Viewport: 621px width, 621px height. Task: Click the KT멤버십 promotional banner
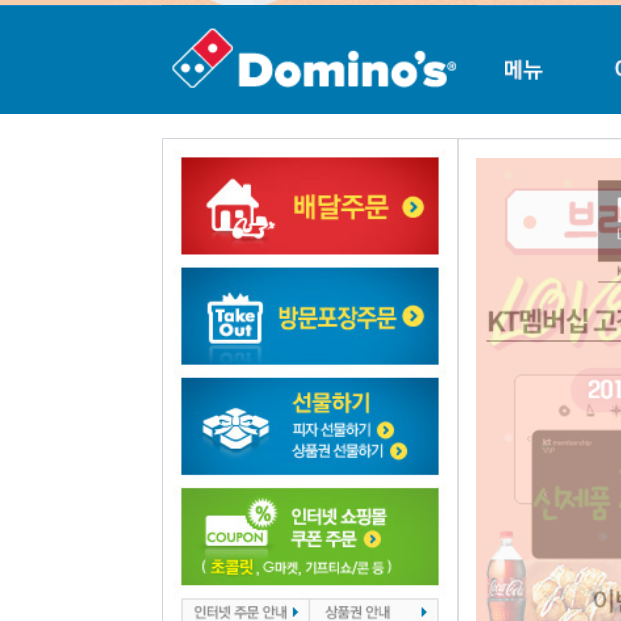click(549, 389)
